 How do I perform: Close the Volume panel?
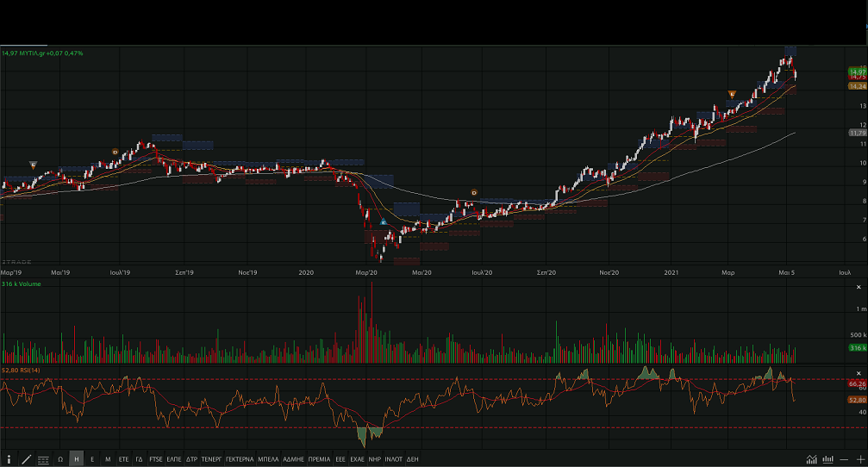pyautogui.click(x=858, y=287)
